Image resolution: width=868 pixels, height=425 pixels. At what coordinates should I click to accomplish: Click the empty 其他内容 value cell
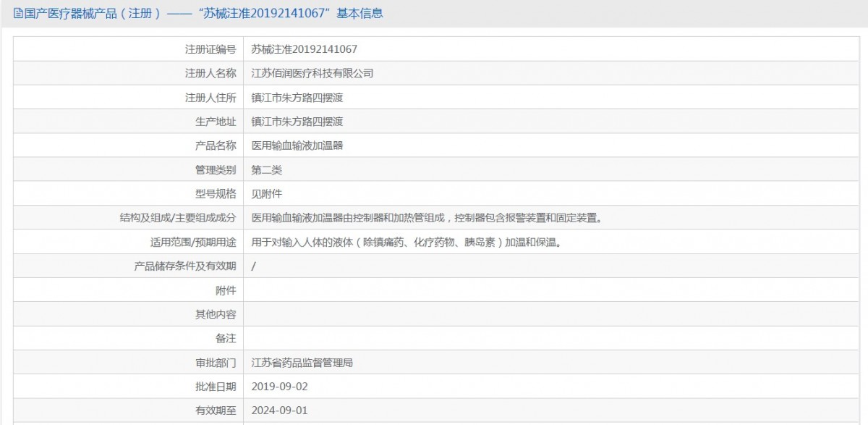[551, 314]
